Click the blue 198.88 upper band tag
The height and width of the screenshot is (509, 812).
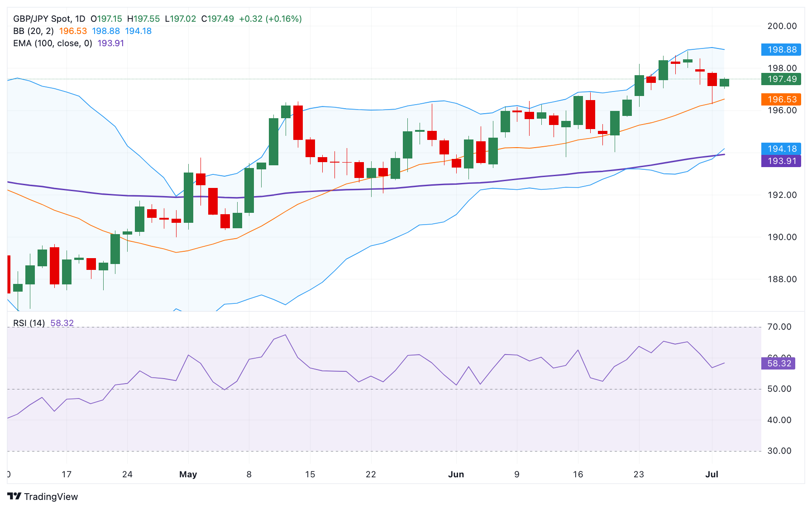click(781, 49)
